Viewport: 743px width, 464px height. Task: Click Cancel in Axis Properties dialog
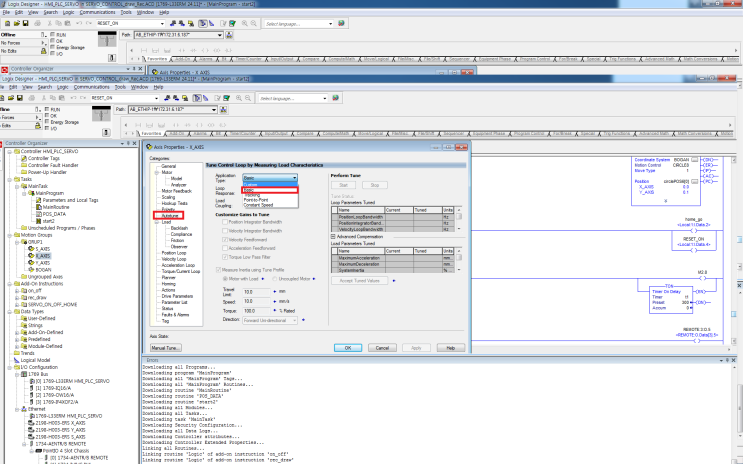point(382,348)
